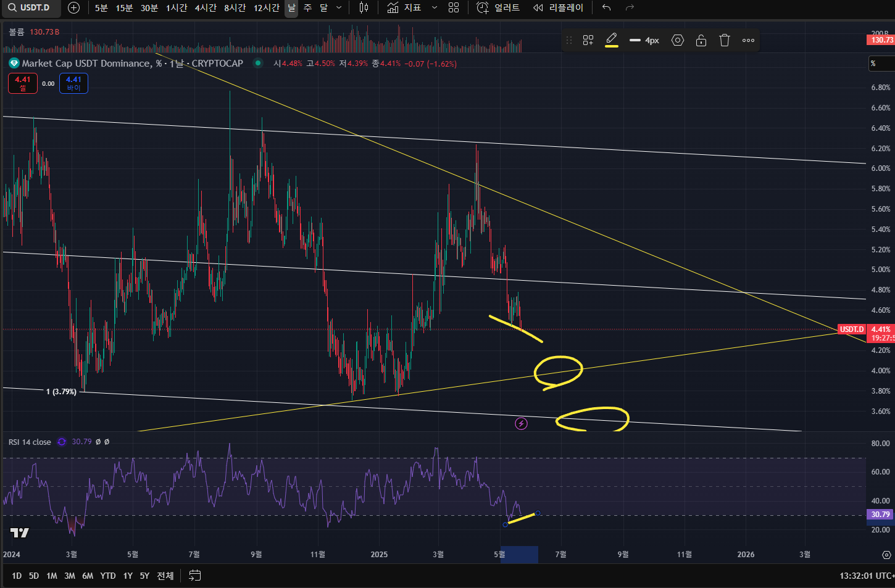Open the 지표 indicators dialog
The height and width of the screenshot is (588, 895).
pyautogui.click(x=405, y=7)
